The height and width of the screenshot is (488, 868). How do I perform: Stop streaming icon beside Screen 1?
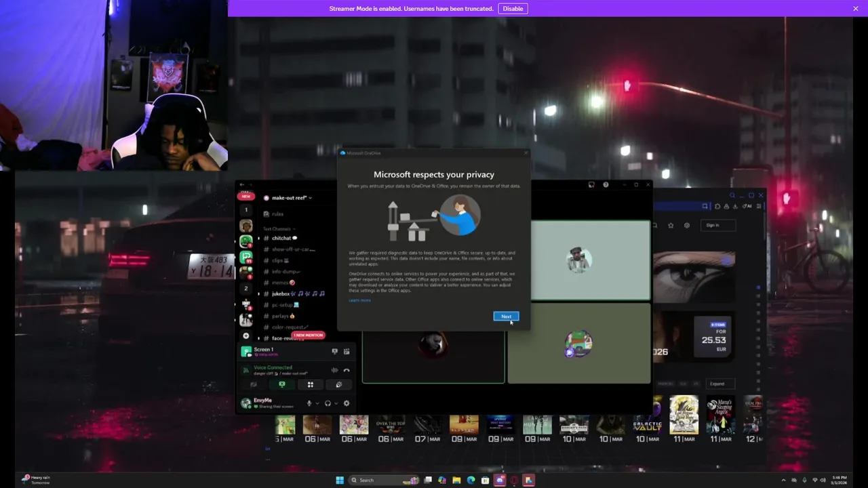tap(334, 351)
